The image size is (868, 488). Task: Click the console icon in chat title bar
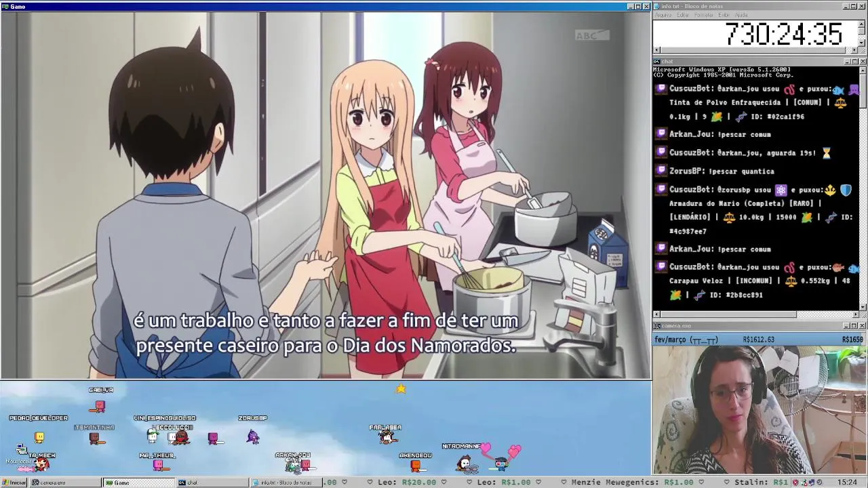pos(657,62)
